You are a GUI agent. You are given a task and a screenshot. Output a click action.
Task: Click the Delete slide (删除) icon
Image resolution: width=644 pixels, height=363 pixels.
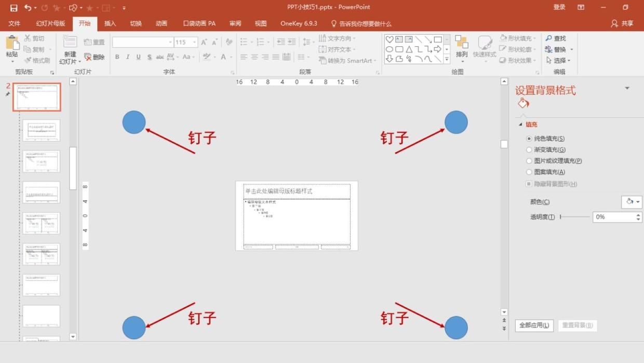click(x=88, y=57)
